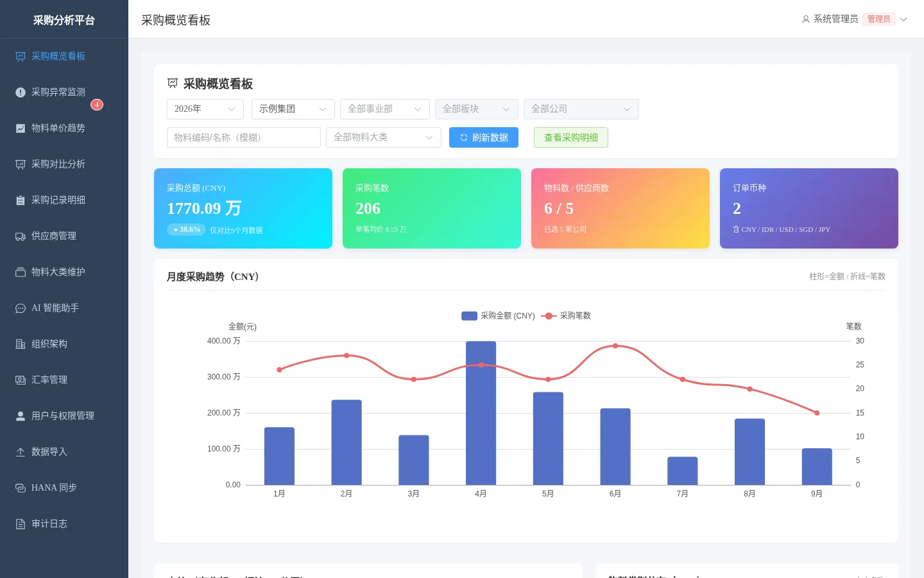Click the 管理员 role tag

(x=879, y=19)
